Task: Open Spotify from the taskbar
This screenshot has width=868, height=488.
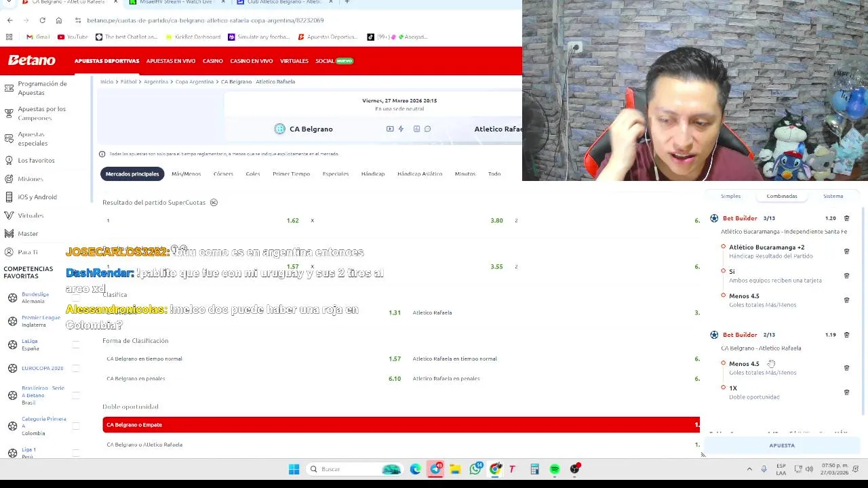Action: point(555,469)
